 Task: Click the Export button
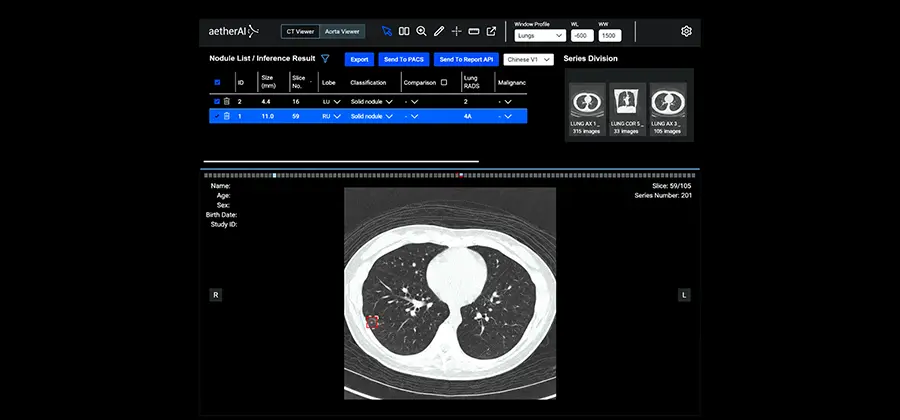pos(359,59)
